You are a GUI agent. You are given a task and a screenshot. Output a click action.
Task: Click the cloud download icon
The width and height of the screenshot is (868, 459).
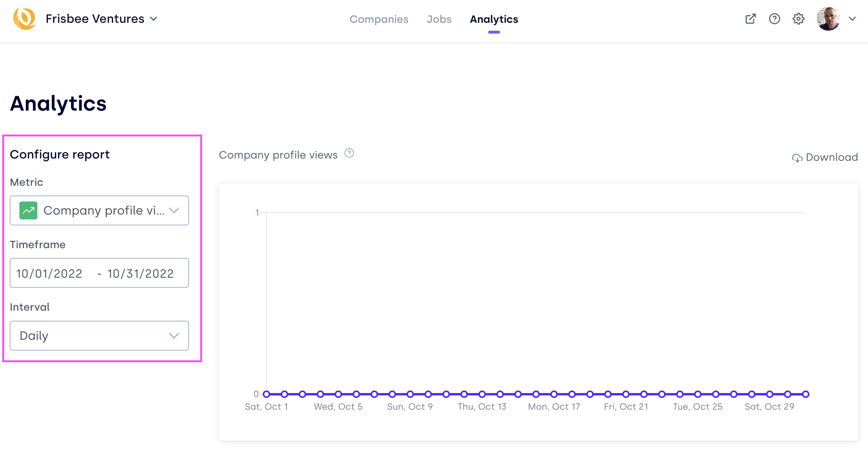click(797, 158)
